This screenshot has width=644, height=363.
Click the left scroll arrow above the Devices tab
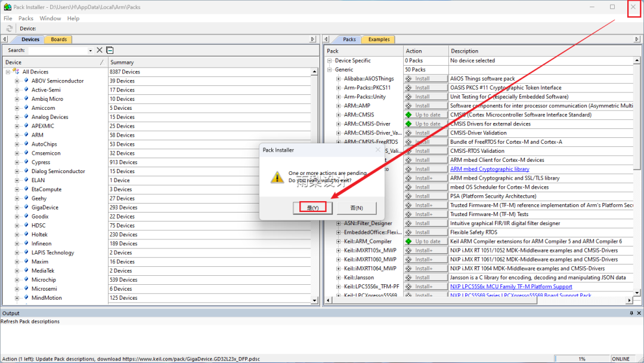[x=5, y=39]
